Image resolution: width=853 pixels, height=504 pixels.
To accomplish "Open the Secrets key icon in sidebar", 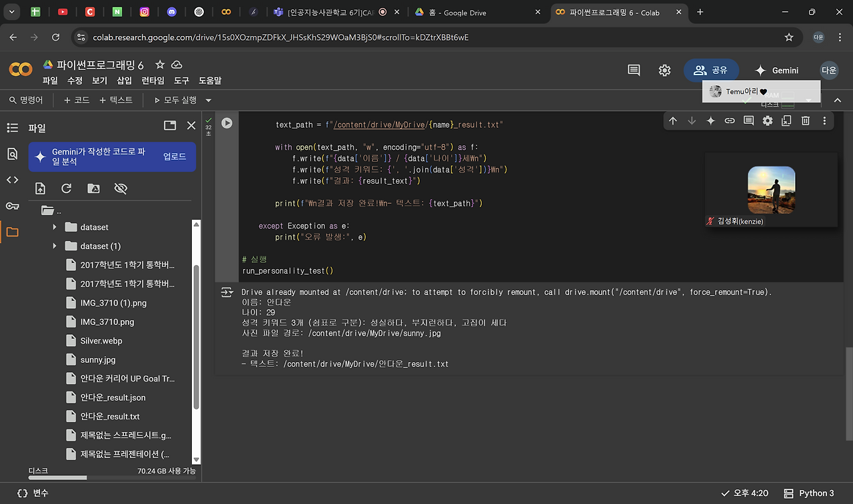I will click(x=12, y=206).
